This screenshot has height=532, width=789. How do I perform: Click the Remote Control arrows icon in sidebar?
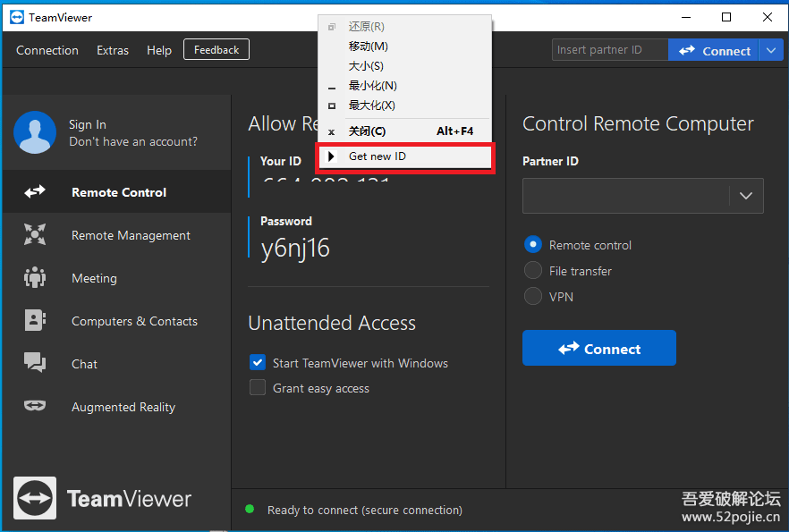tap(35, 192)
